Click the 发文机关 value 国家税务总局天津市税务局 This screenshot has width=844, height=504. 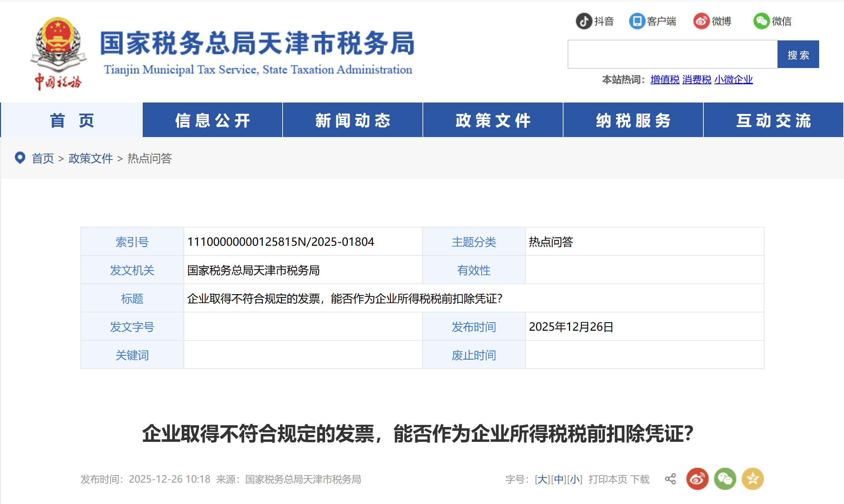(253, 270)
